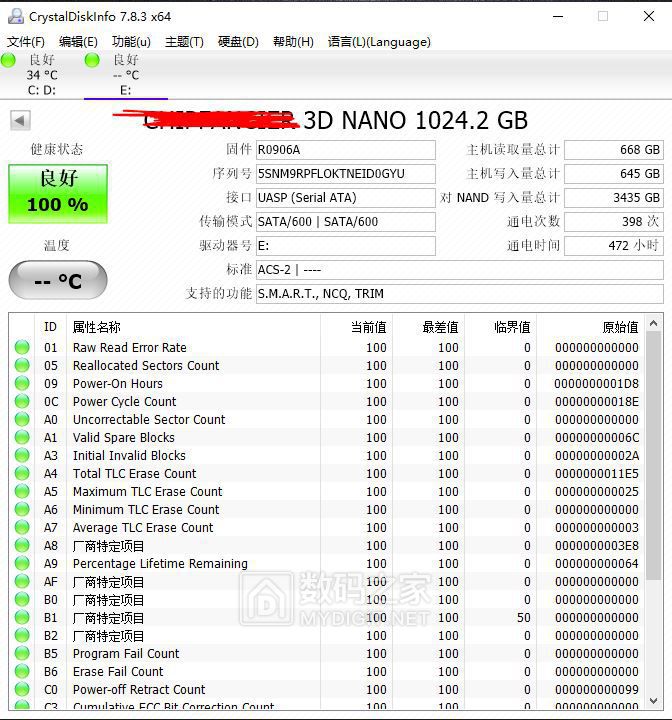The image size is (672, 720).
Task: Click the NAND writes value 3435 GB
Action: click(x=614, y=198)
